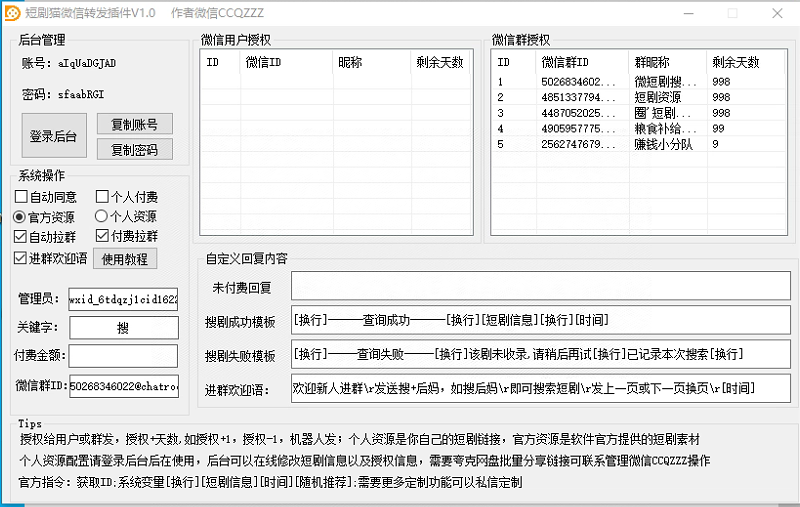Click the 复制密码 button
800x507 pixels.
(134, 149)
